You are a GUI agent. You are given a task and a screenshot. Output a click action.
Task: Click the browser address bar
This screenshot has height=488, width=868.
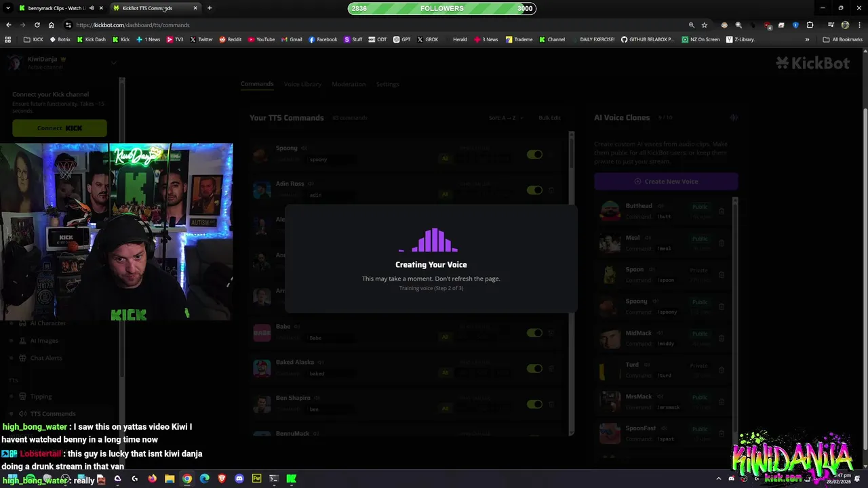click(380, 25)
